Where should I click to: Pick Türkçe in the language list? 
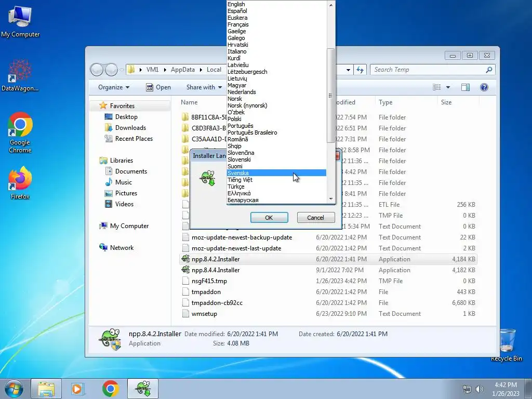[x=276, y=187]
